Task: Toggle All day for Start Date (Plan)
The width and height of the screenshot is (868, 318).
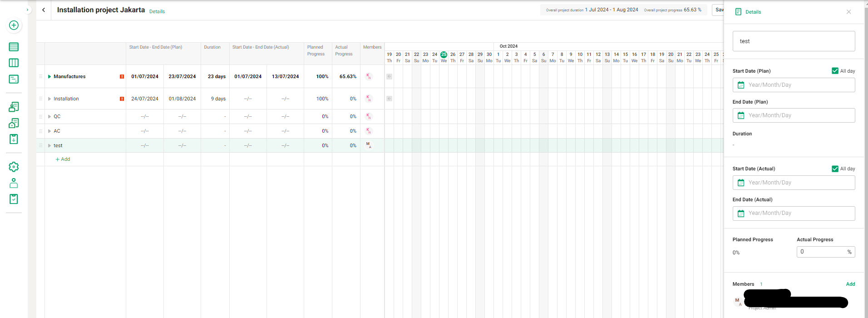Action: 835,71
